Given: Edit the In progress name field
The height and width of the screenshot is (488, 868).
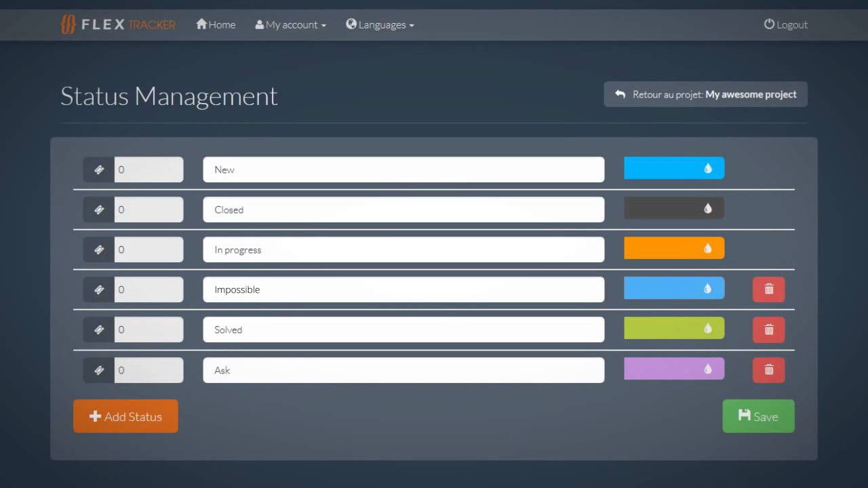Looking at the screenshot, I should pyautogui.click(x=403, y=249).
